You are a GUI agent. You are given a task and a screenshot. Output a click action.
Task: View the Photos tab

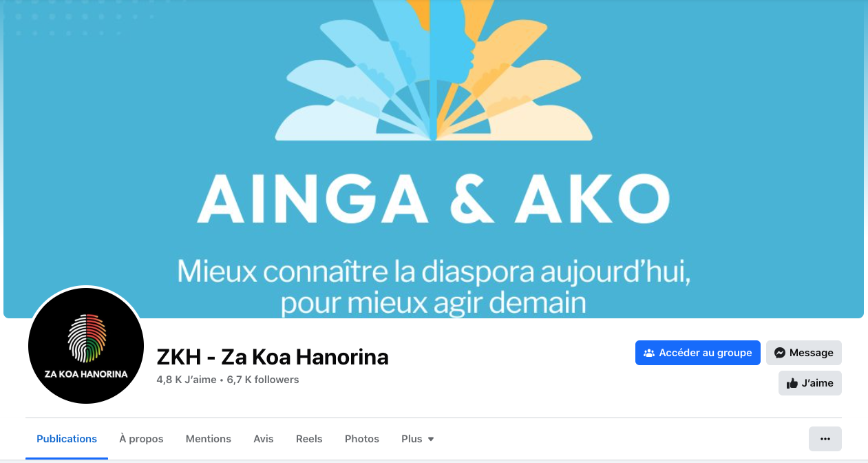(362, 439)
